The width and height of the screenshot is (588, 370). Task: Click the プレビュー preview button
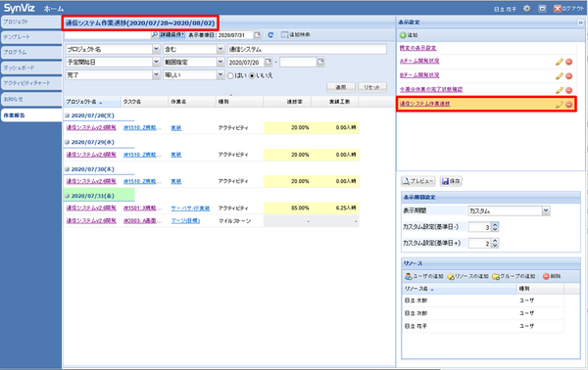(418, 181)
